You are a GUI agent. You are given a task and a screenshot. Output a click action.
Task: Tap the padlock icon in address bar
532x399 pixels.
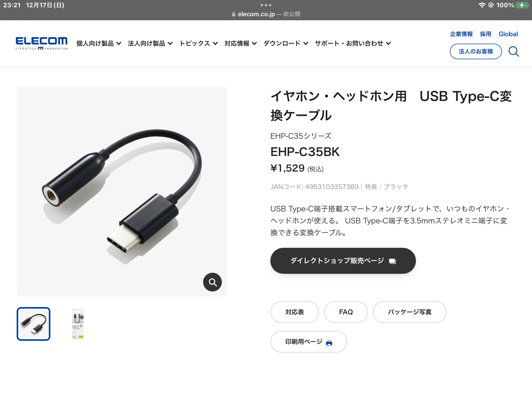coord(234,14)
